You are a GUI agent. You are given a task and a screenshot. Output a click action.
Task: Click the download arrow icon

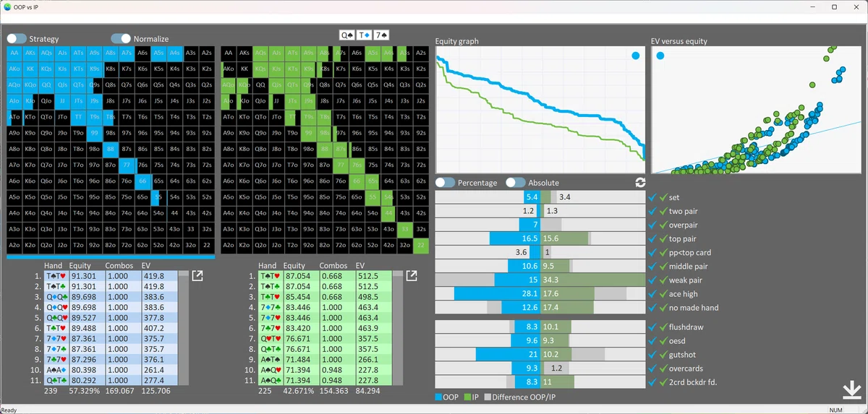tap(852, 389)
